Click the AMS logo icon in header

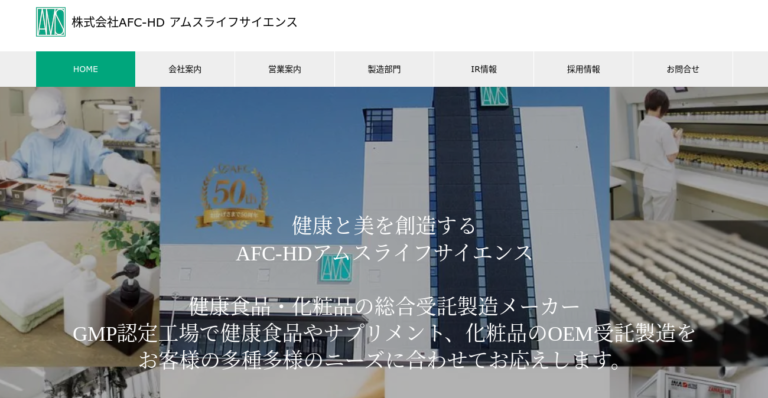51,22
